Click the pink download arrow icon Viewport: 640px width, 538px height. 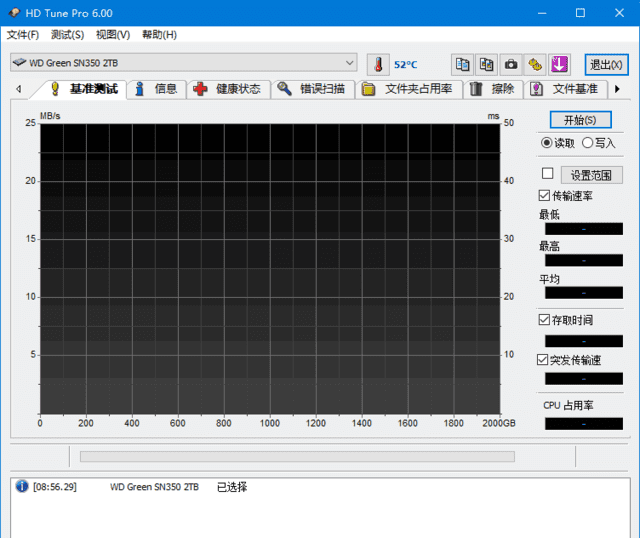click(x=559, y=64)
